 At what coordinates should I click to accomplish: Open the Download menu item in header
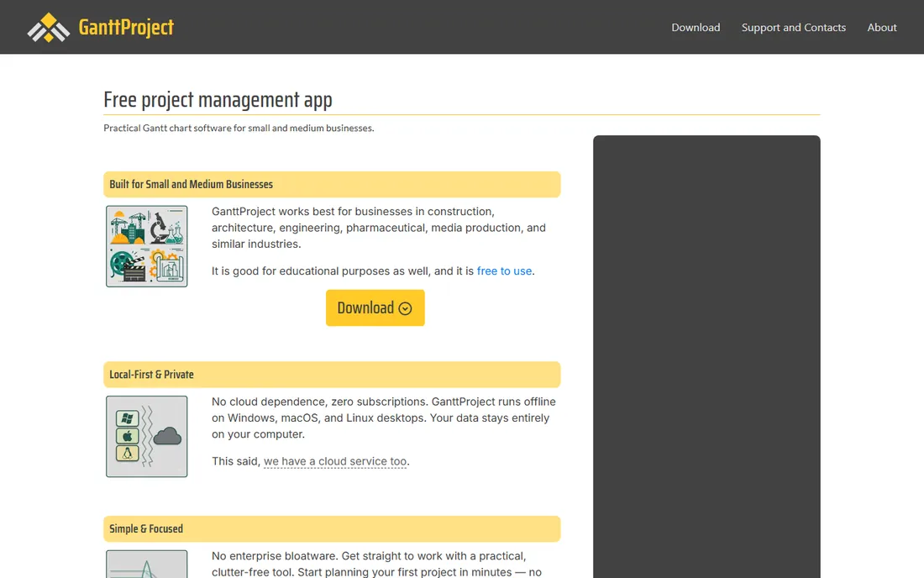point(696,27)
